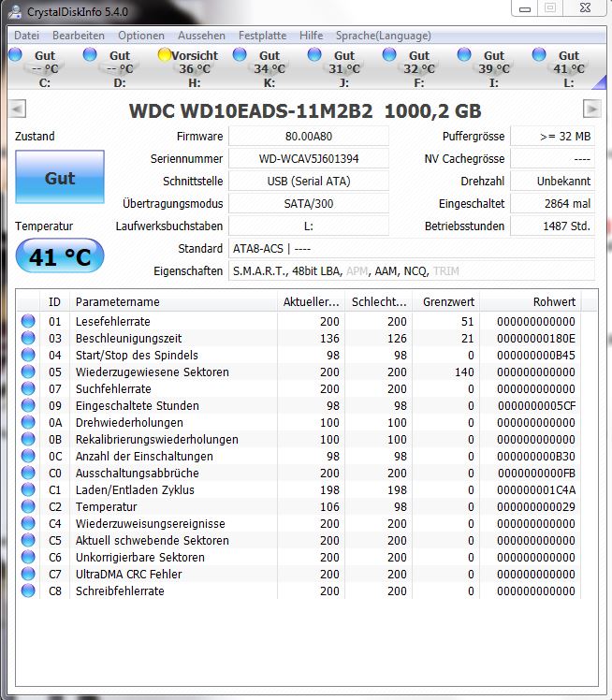This screenshot has height=700, width=612.
Task: Select drive D: status icon
Action: click(90, 55)
